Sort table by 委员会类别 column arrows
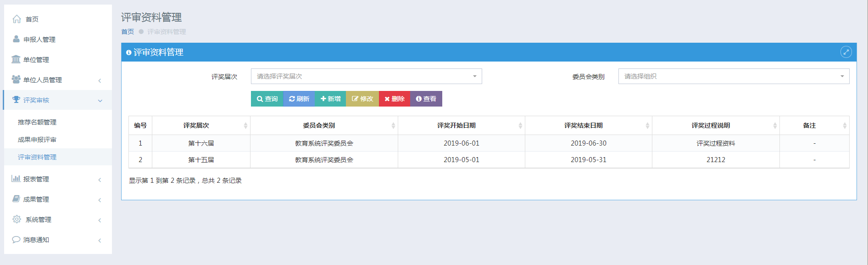Image resolution: width=868 pixels, height=265 pixels. [393, 125]
